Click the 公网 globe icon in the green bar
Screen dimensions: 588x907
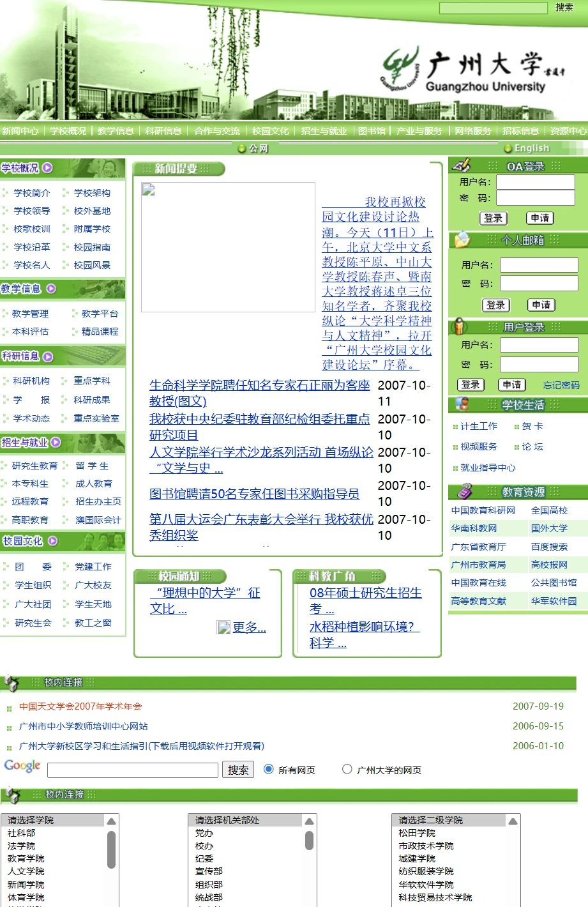pyautogui.click(x=242, y=148)
